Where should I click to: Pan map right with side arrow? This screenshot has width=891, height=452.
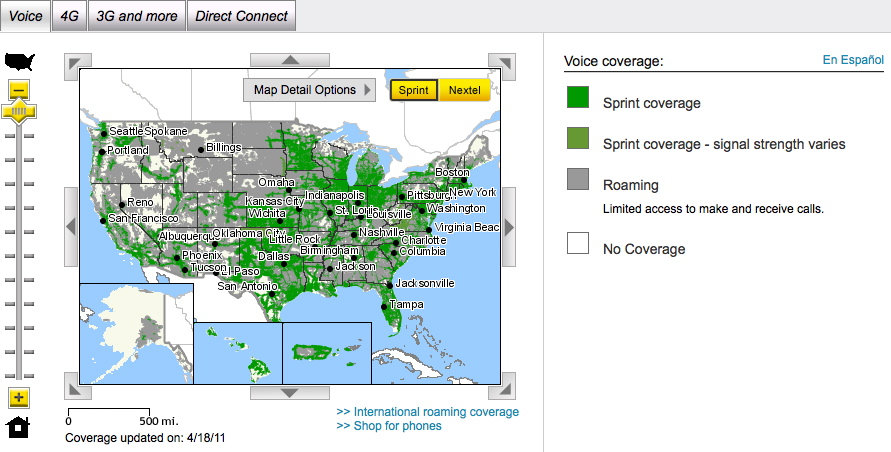[509, 227]
